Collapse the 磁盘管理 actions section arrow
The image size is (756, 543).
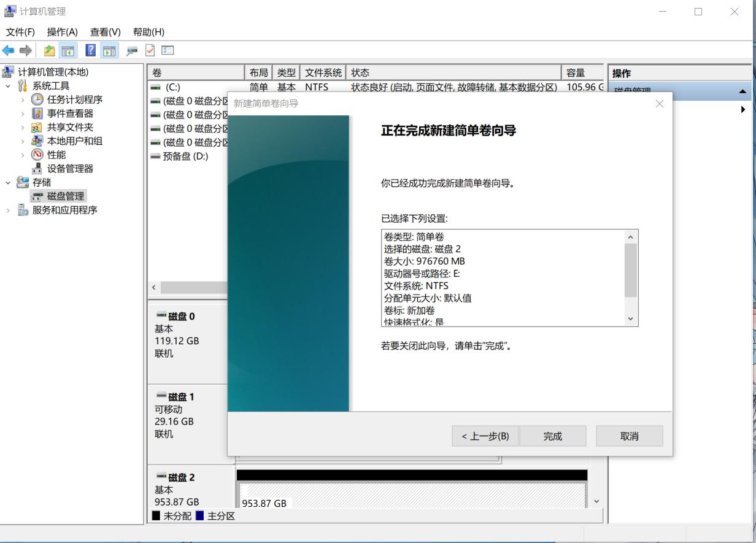pyautogui.click(x=744, y=91)
